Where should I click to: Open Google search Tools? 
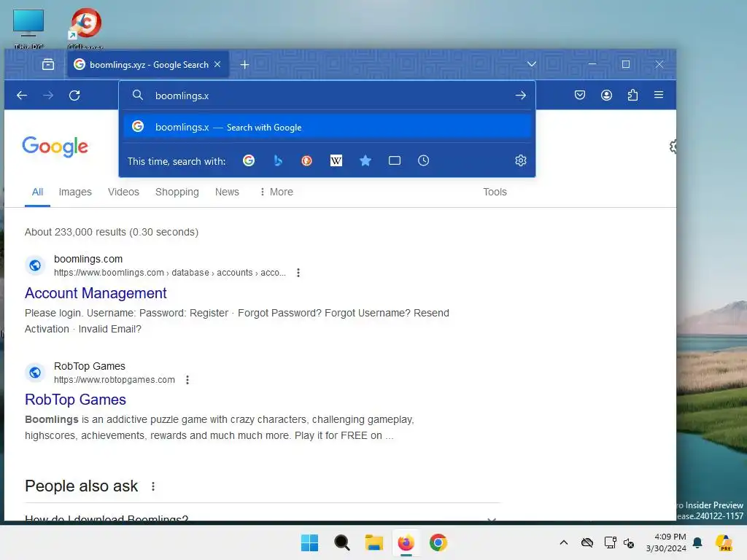point(495,192)
